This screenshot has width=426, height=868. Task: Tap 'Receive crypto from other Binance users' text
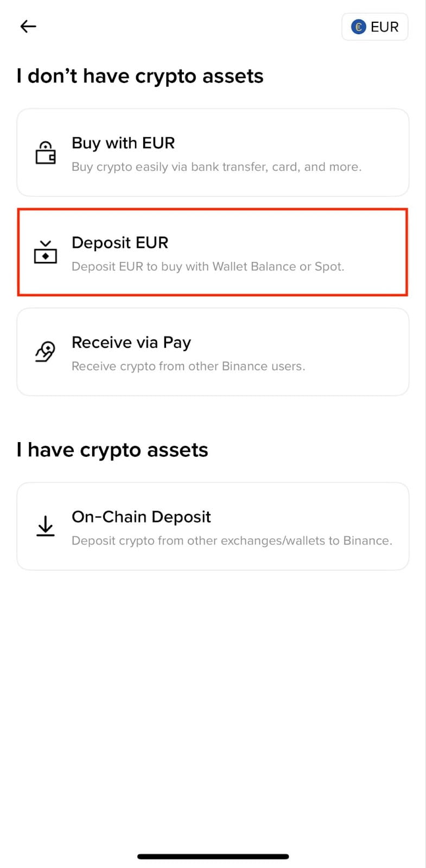[x=188, y=367]
